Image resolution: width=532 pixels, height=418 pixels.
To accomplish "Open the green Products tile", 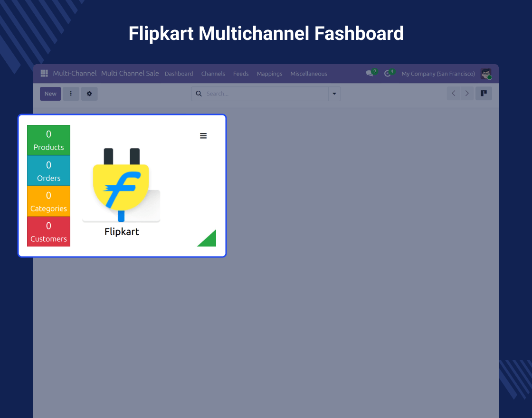I will pyautogui.click(x=48, y=140).
